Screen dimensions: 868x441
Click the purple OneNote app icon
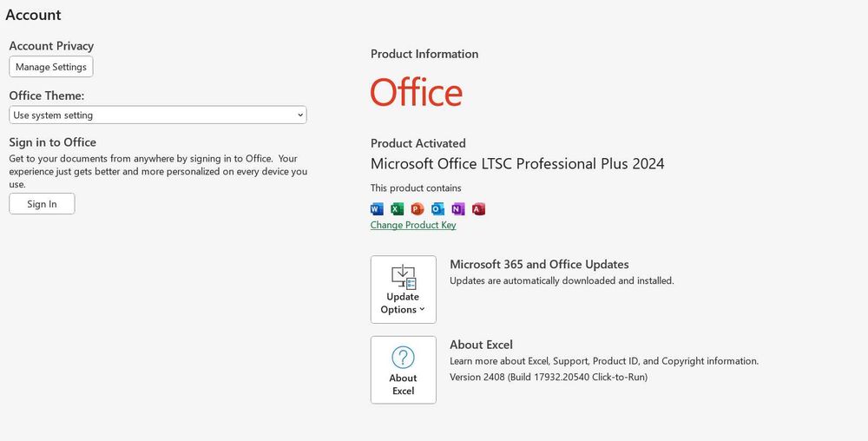point(458,208)
